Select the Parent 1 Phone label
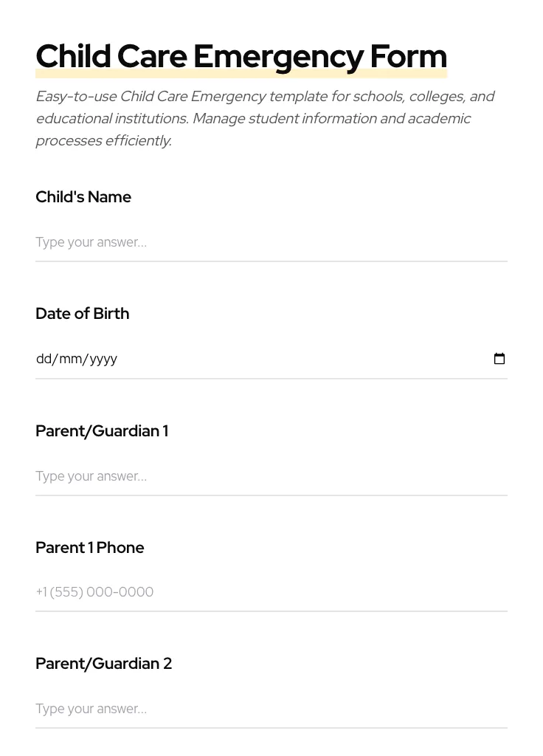 point(89,548)
